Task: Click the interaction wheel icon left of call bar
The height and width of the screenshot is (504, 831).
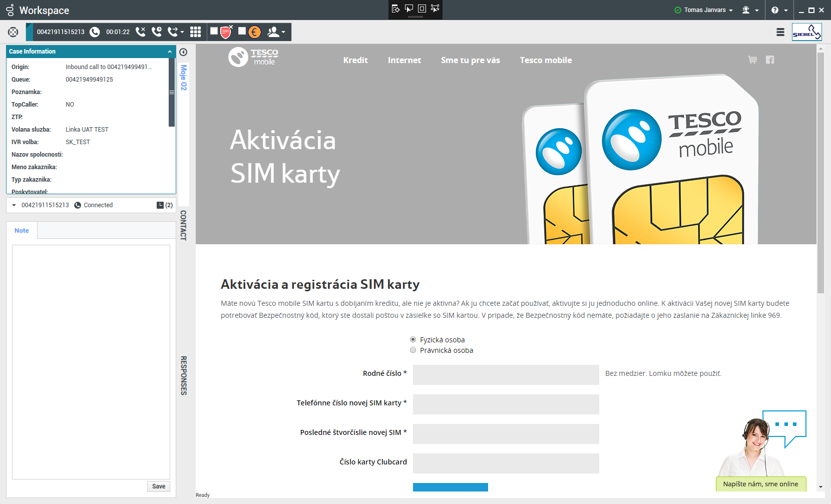Action: tap(13, 32)
